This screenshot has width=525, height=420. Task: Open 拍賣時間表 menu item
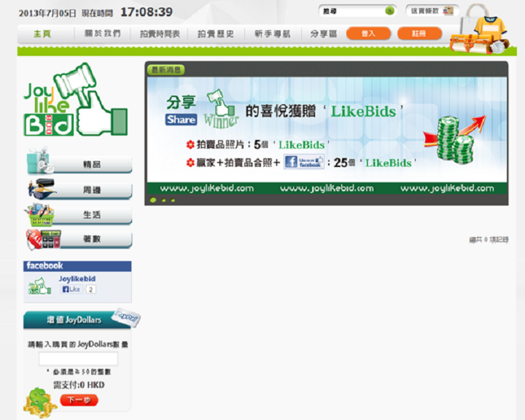pos(160,34)
